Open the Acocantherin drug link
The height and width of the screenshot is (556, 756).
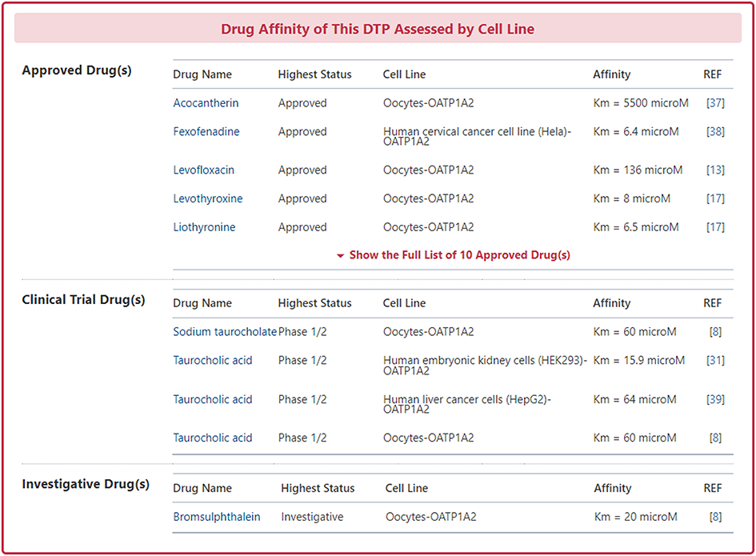pyautogui.click(x=206, y=103)
